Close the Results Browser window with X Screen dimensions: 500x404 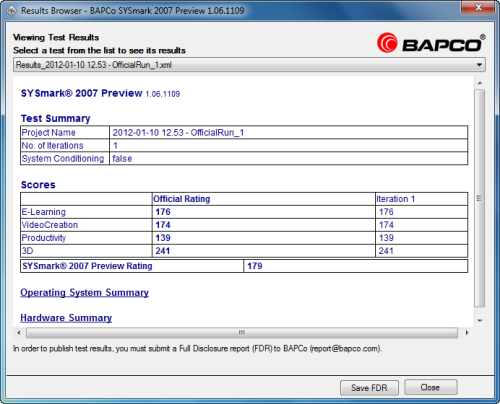tap(478, 7)
